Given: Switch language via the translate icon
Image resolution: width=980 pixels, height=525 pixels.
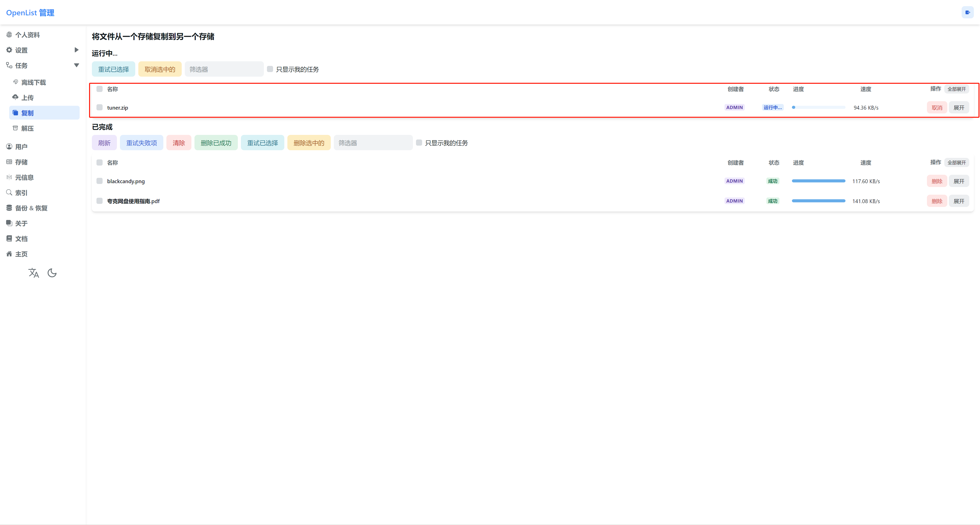Looking at the screenshot, I should 33,273.
